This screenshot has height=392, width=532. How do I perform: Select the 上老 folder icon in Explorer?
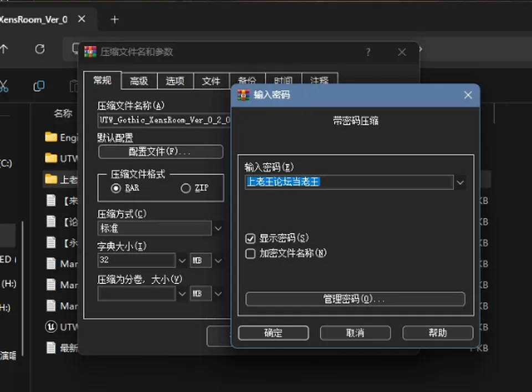coord(51,179)
